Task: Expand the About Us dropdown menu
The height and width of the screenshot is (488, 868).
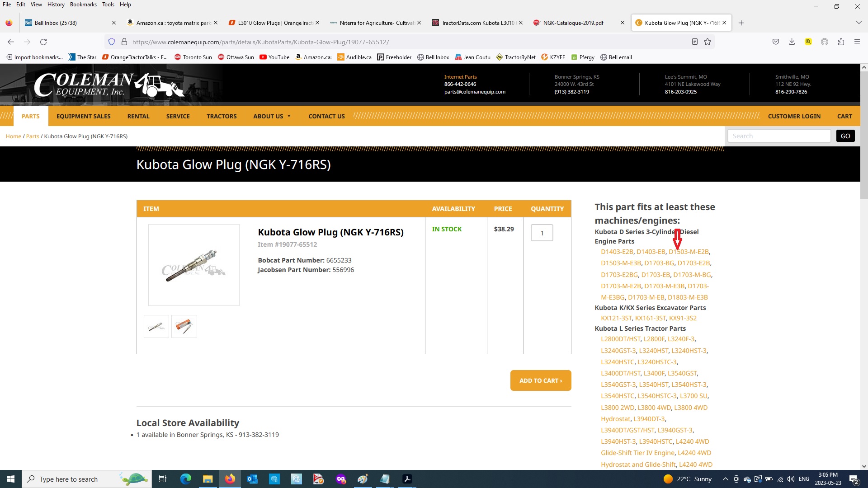Action: point(272,116)
